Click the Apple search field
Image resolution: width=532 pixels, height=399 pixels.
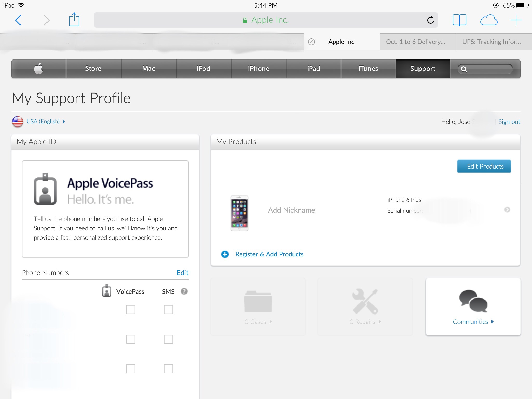(485, 69)
